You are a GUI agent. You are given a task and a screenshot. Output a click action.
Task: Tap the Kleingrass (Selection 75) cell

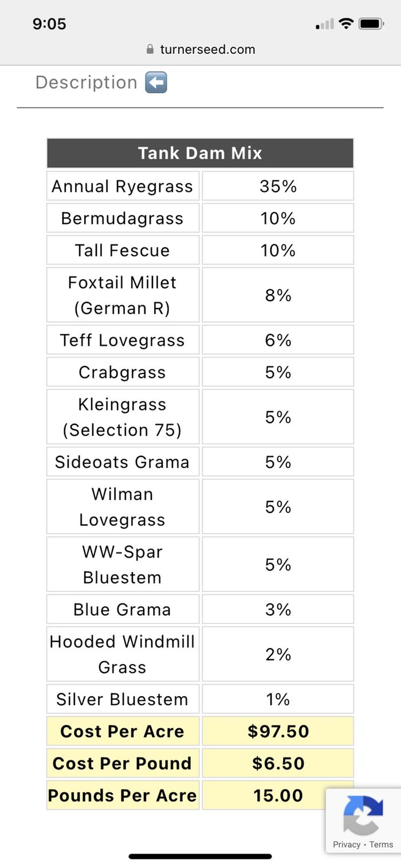coord(123,417)
